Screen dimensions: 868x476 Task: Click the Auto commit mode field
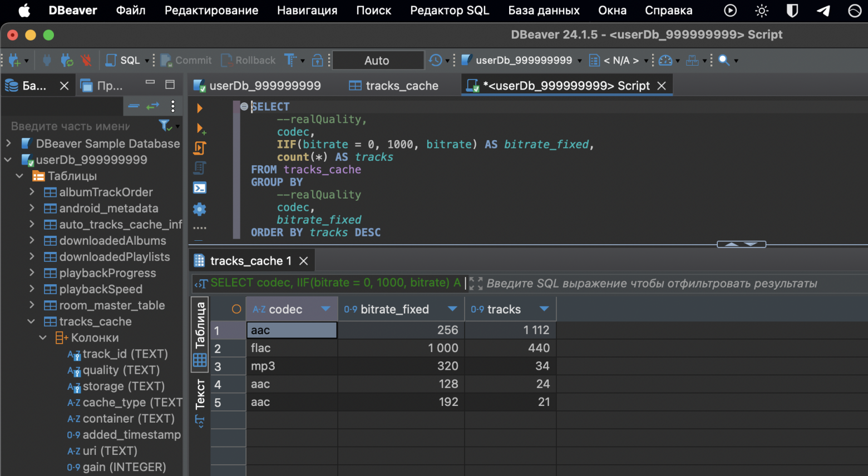(377, 60)
